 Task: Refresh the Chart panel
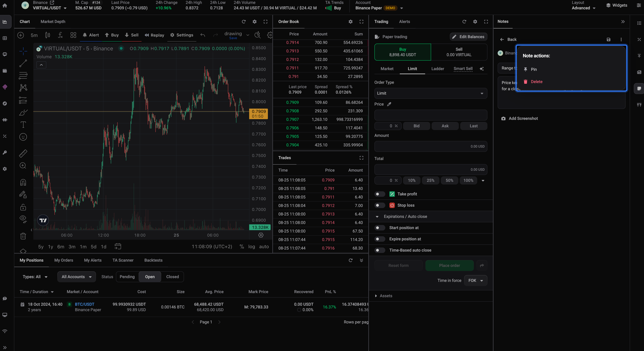tap(244, 21)
